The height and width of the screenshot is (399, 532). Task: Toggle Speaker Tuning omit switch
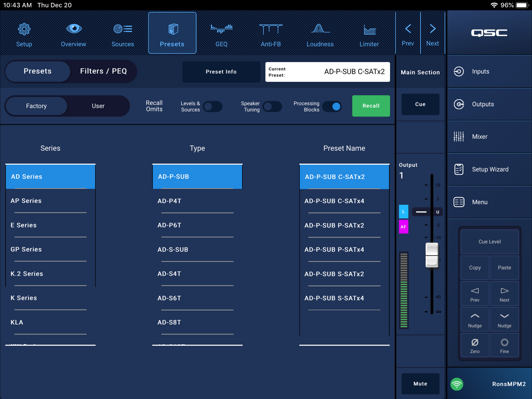tap(272, 106)
